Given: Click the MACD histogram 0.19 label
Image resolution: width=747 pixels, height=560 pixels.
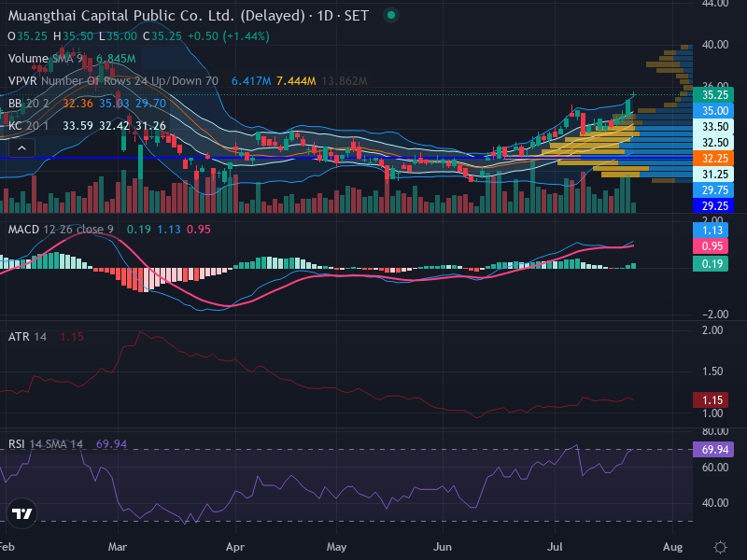Looking at the screenshot, I should tap(711, 263).
